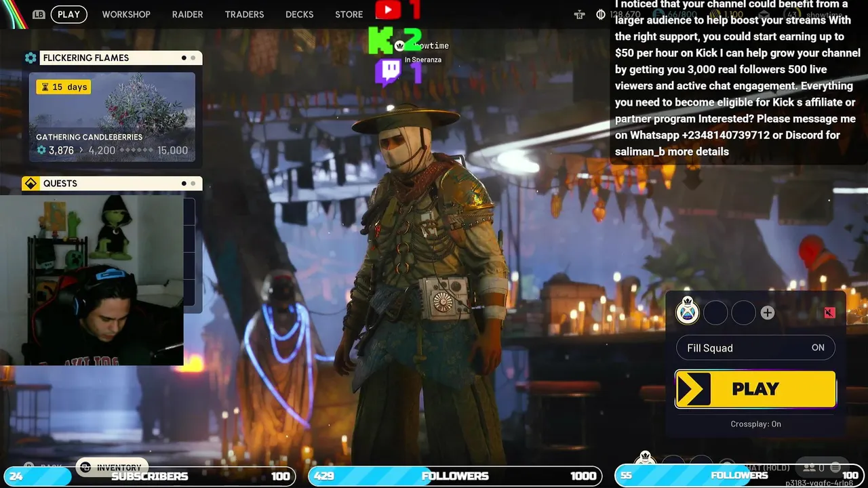Click the GATHERING CANDLEBERRIES label
Viewport: 868px width, 488px height.
click(x=89, y=137)
